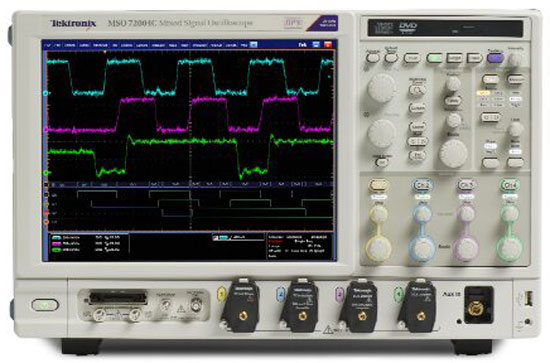Tap the MultiView Zoom magnifier button

[x=417, y=90]
